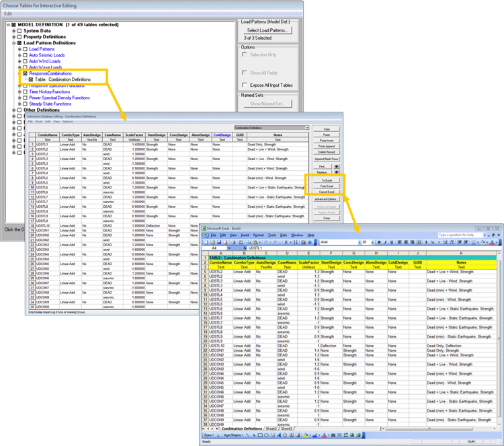Screen dimensions: 504x446
Task: Click the AutoSum sigma icon in Excel
Action: (x=286, y=242)
